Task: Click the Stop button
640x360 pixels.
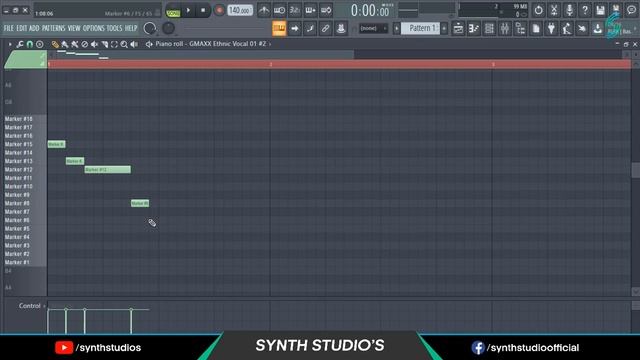Action: [203, 10]
